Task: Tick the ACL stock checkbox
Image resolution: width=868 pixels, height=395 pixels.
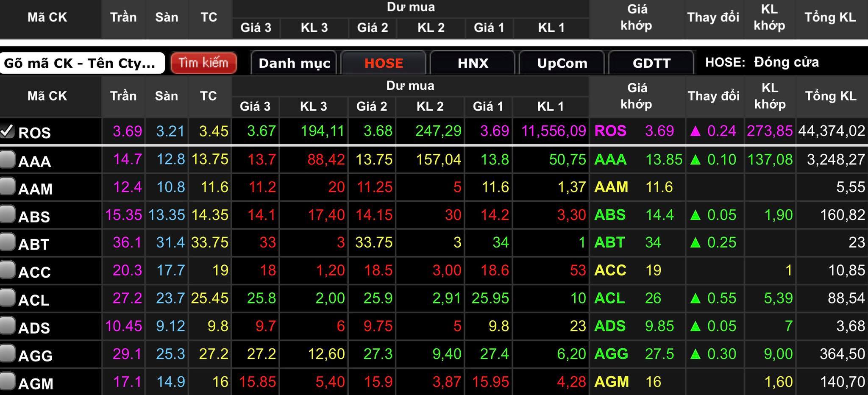Action: point(7,298)
